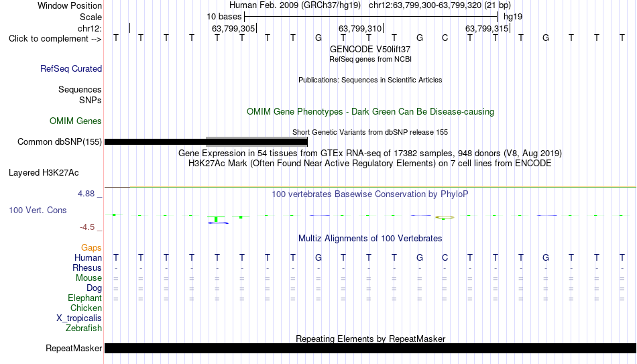
Task: Click 'Multiz Alignments of 100 Vertebrates' title
Action: tap(370, 239)
